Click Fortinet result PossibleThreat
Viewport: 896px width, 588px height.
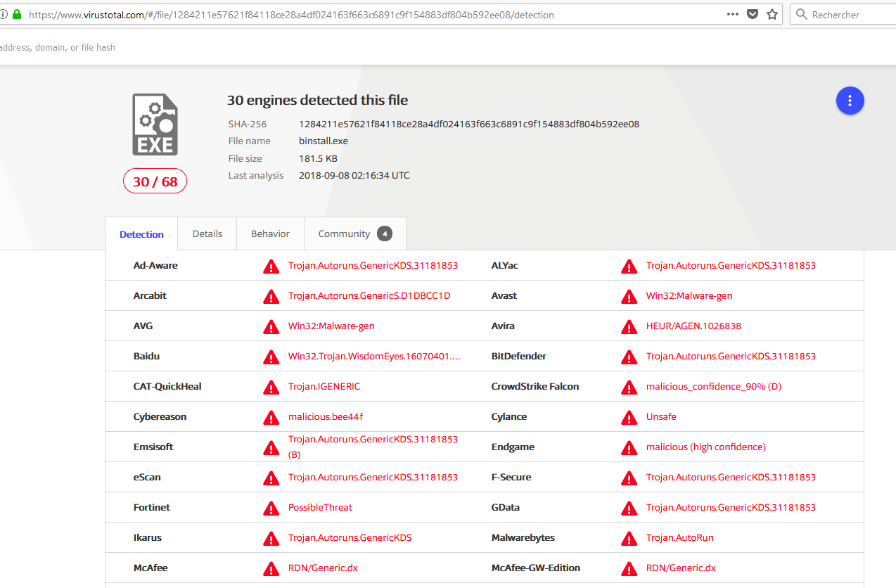tap(320, 507)
